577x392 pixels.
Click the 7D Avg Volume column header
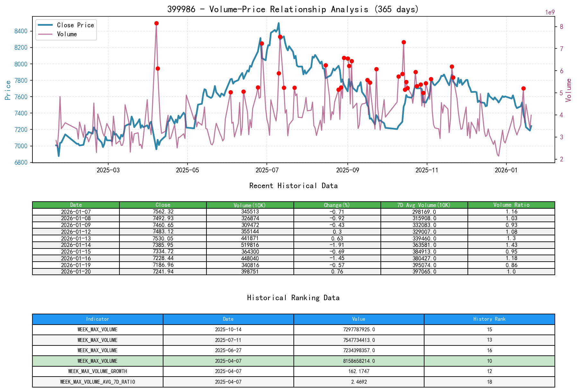[x=424, y=205]
